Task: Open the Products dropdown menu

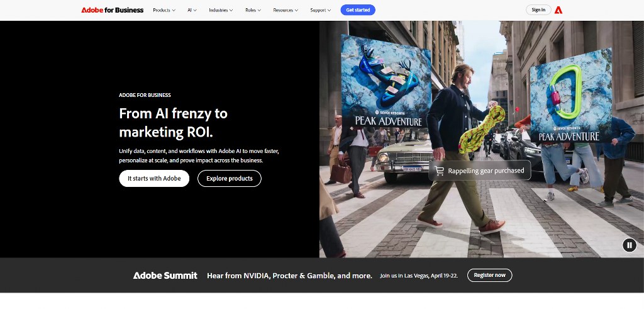Action: pyautogui.click(x=164, y=10)
